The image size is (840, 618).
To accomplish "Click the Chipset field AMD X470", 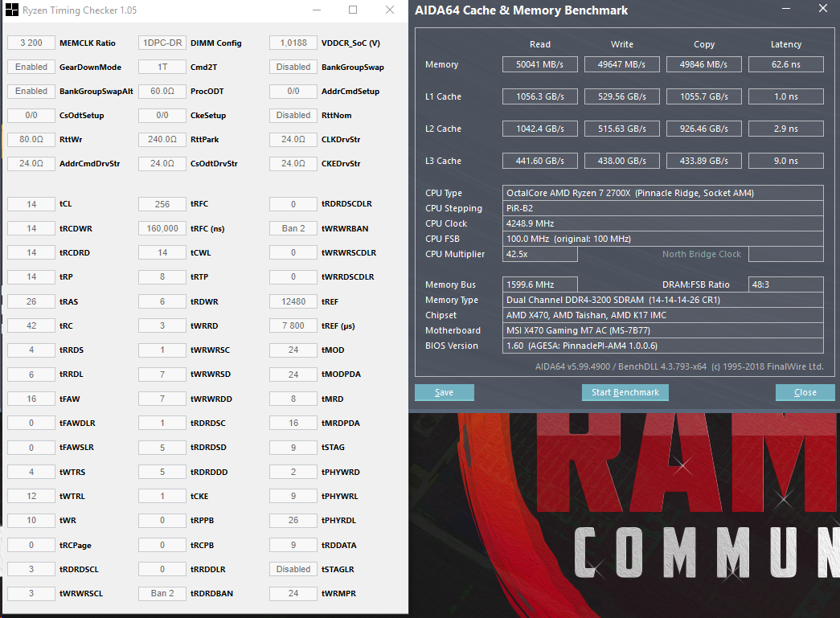I will (x=662, y=315).
